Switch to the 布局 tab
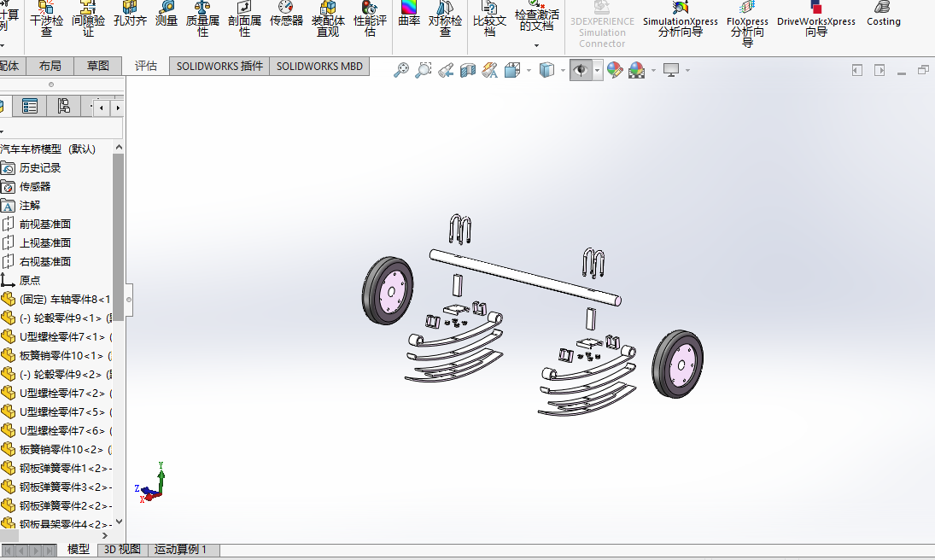Image resolution: width=935 pixels, height=560 pixels. tap(50, 67)
